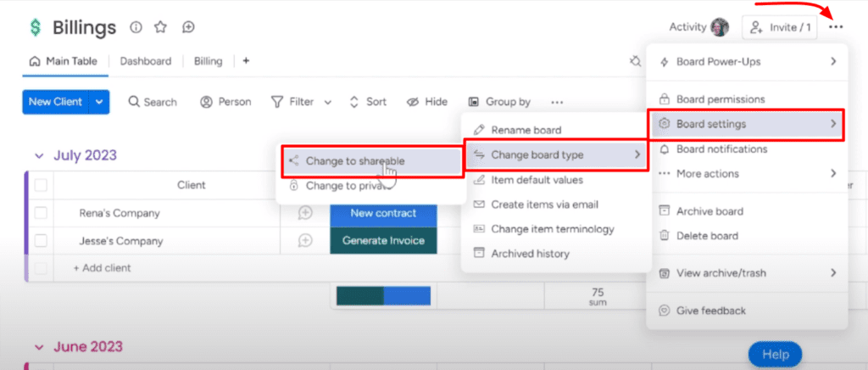Open conversation for Jesse's Company row

[x=305, y=241]
